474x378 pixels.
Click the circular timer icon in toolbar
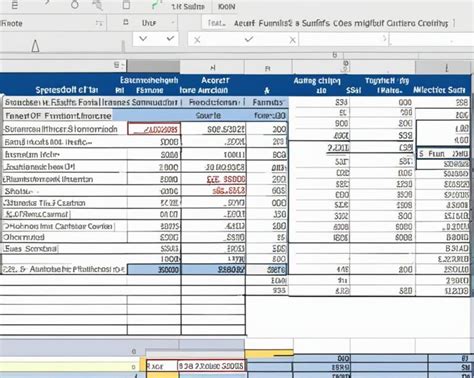[74, 5]
